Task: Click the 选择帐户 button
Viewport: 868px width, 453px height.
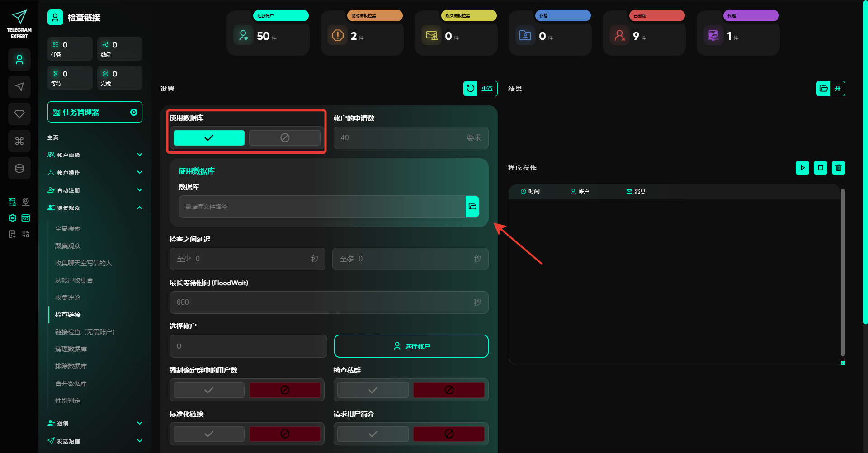Action: [x=411, y=346]
